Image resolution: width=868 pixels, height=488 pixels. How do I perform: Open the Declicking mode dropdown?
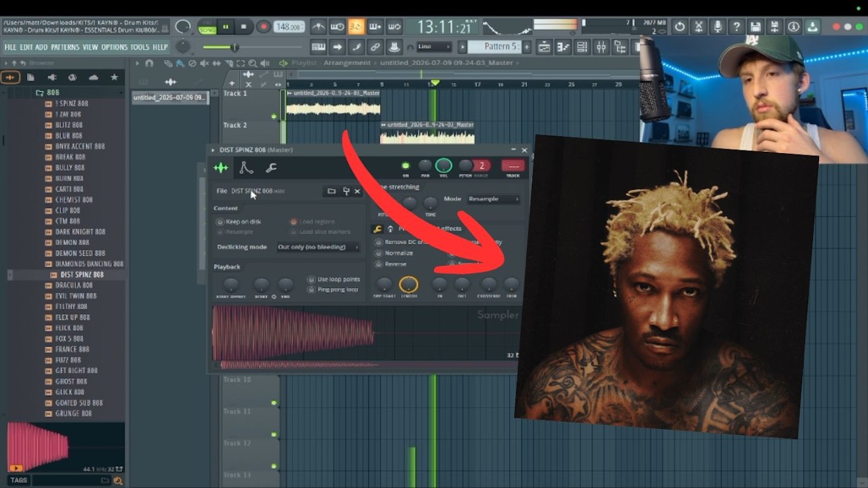coord(318,247)
